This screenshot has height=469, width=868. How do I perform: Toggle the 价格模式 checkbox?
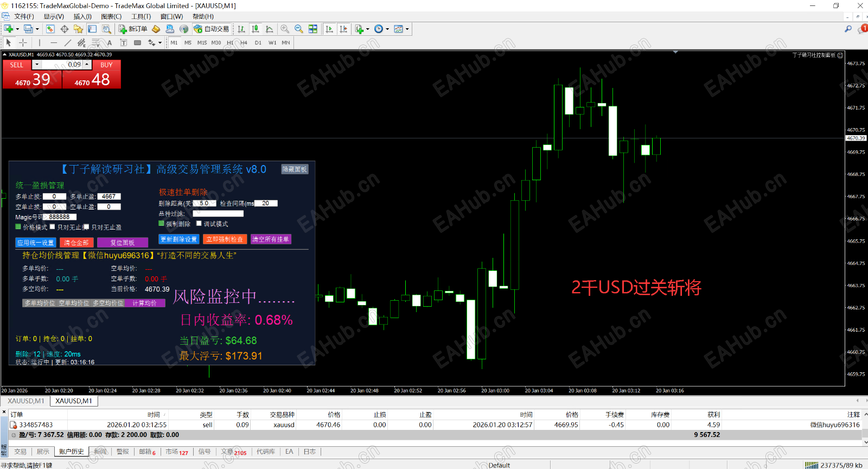click(18, 227)
